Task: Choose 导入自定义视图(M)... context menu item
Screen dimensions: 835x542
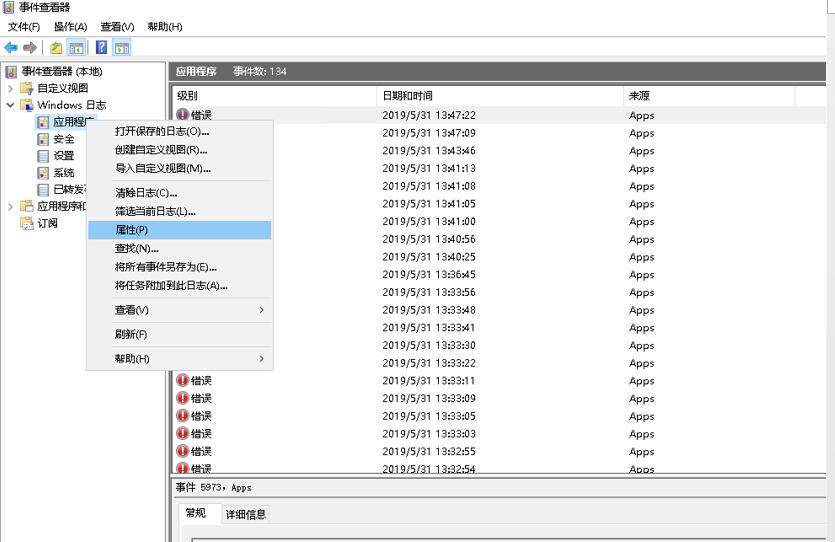Action: [180, 168]
